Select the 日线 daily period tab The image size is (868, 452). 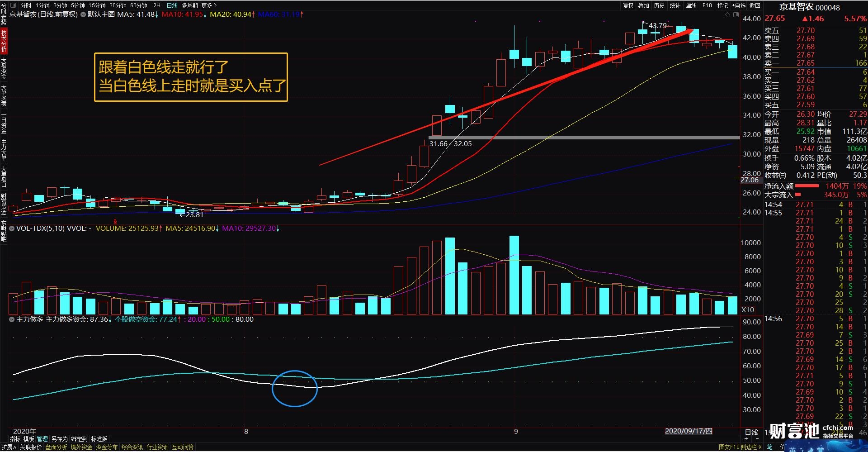pyautogui.click(x=172, y=5)
